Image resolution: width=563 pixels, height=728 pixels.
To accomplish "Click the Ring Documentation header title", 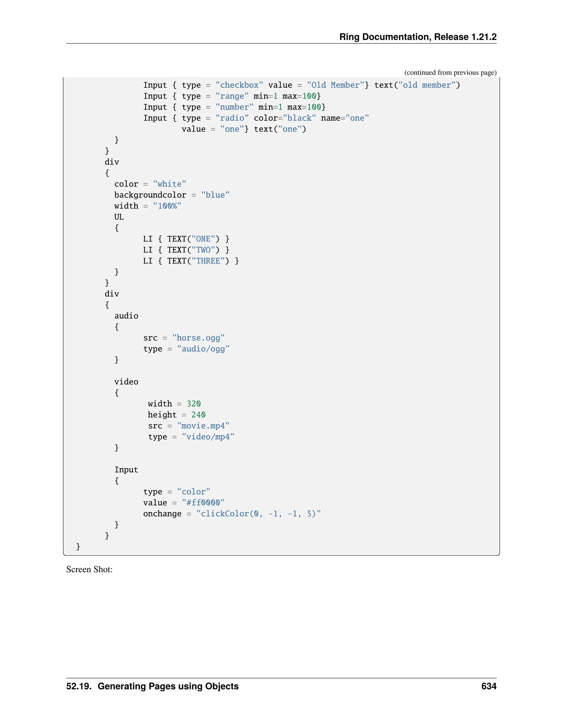I will [418, 37].
